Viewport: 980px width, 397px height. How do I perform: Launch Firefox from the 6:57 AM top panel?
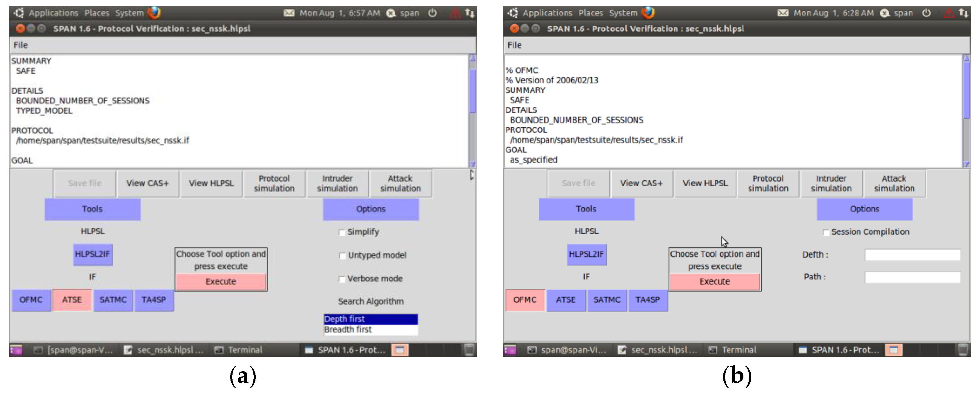pos(154,12)
